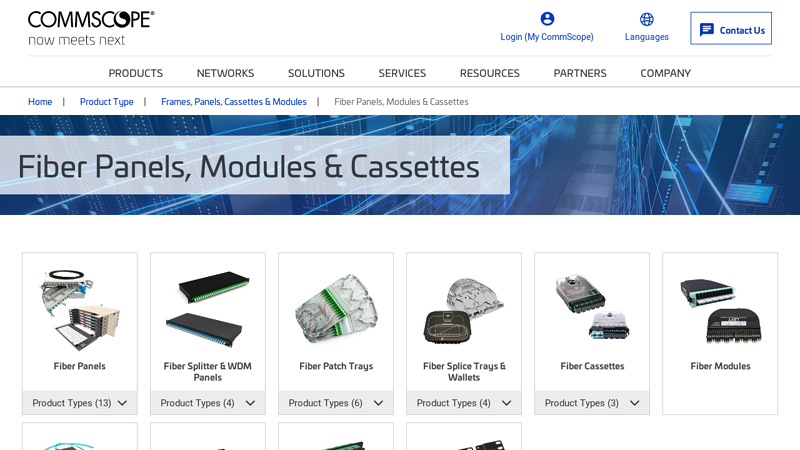Click the CommScope logo

[x=91, y=28]
